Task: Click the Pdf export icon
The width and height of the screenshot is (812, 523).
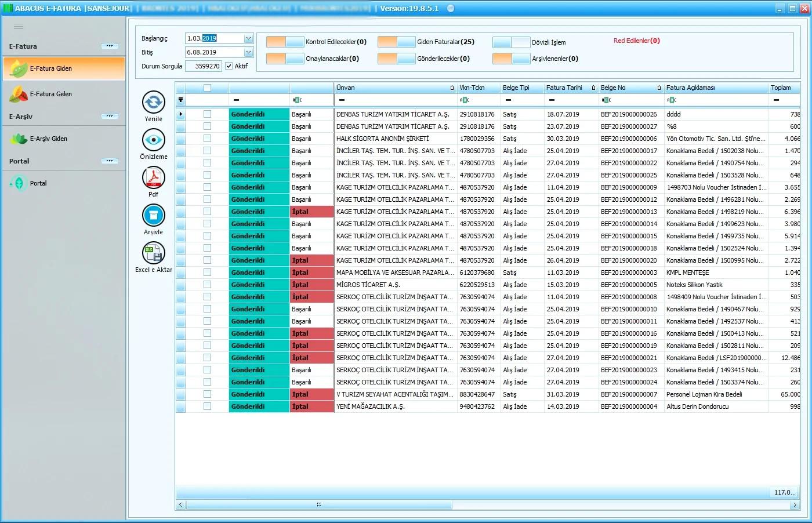Action: [154, 177]
